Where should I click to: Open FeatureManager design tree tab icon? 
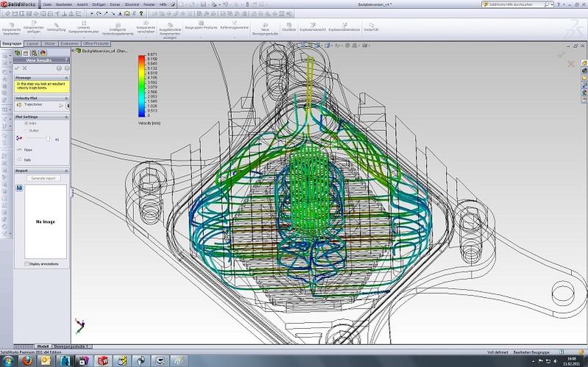click(x=18, y=53)
